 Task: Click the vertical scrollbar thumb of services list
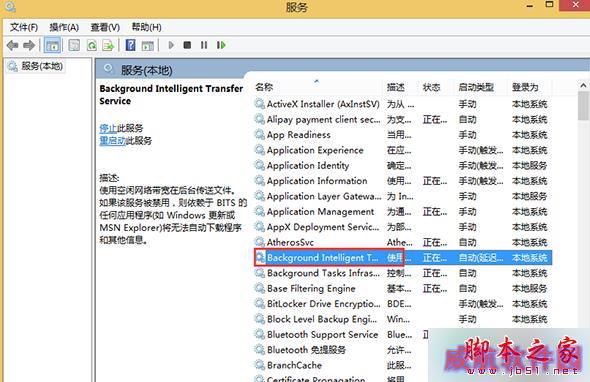point(584,106)
